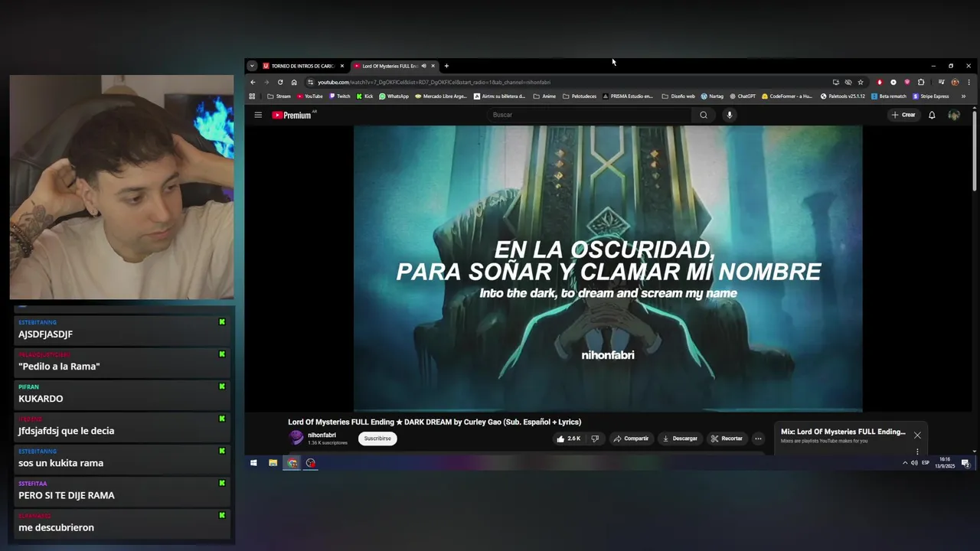980x551 pixels.
Task: Go to browser home page
Action: point(294,82)
